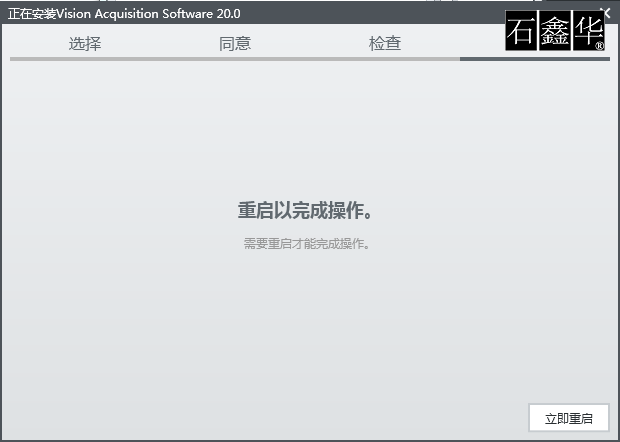Image resolution: width=620 pixels, height=442 pixels.
Task: Close the installer window
Action: (607, 12)
